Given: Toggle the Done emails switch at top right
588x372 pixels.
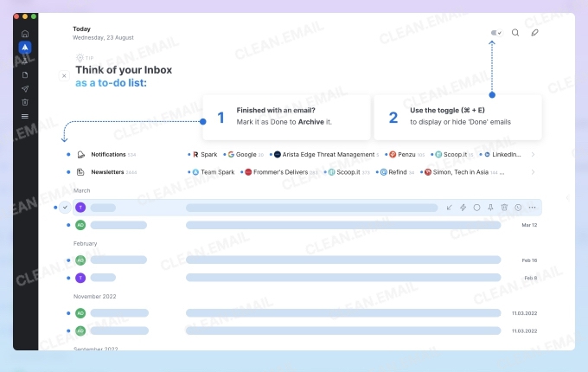Looking at the screenshot, I should point(496,33).
